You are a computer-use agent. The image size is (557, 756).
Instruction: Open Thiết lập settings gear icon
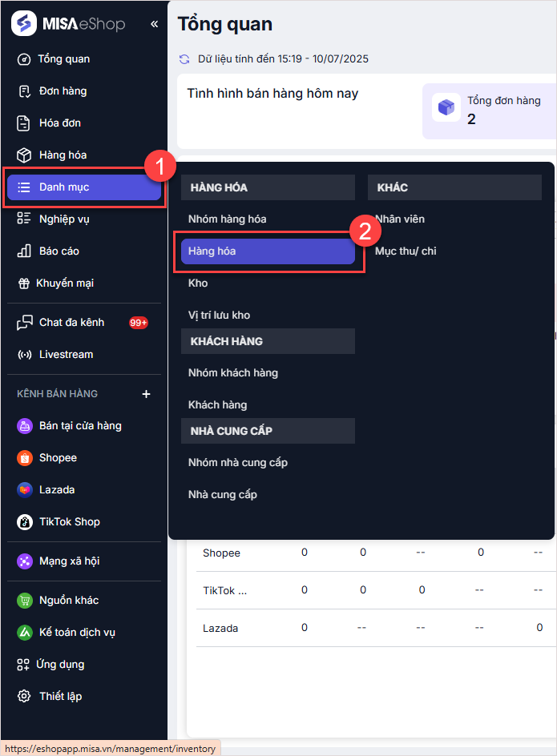click(25, 697)
